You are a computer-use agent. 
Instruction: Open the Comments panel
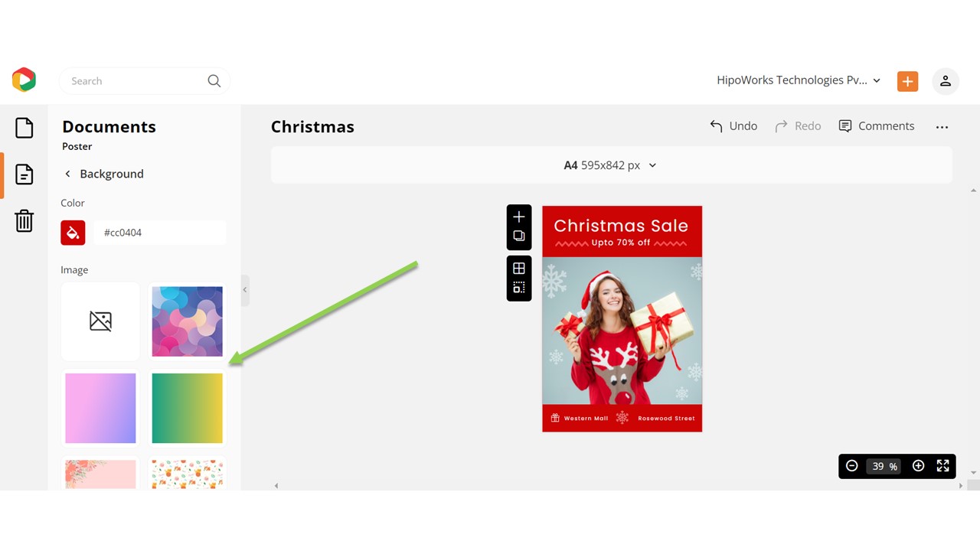[x=877, y=126]
